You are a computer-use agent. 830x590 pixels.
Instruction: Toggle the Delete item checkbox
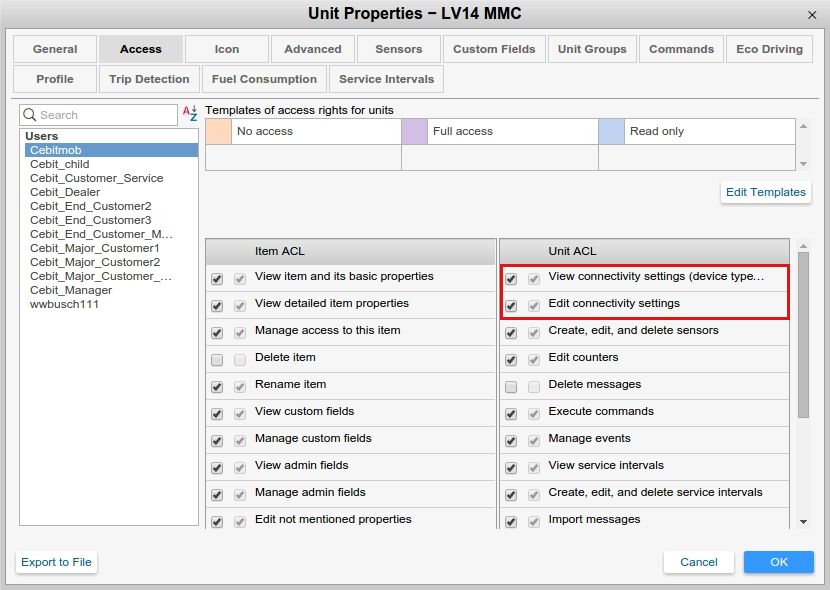point(217,359)
